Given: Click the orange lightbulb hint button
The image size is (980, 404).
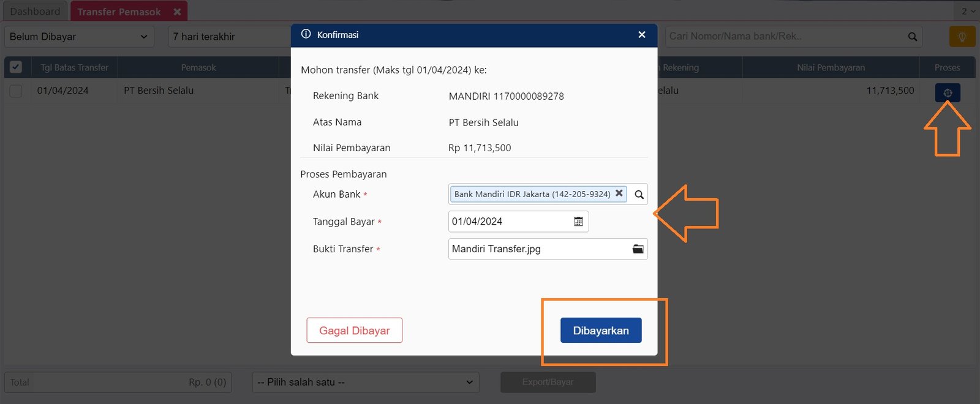Looking at the screenshot, I should (962, 37).
